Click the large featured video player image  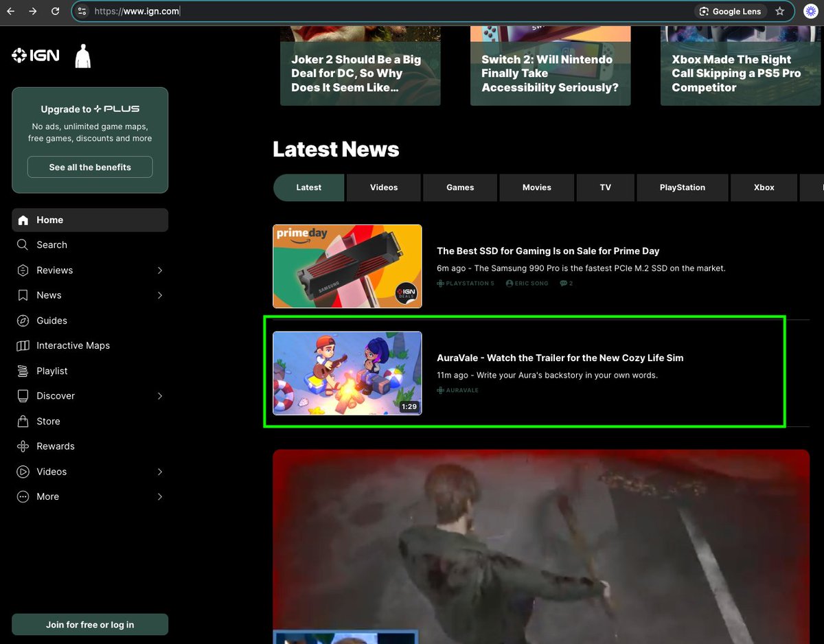tap(541, 547)
